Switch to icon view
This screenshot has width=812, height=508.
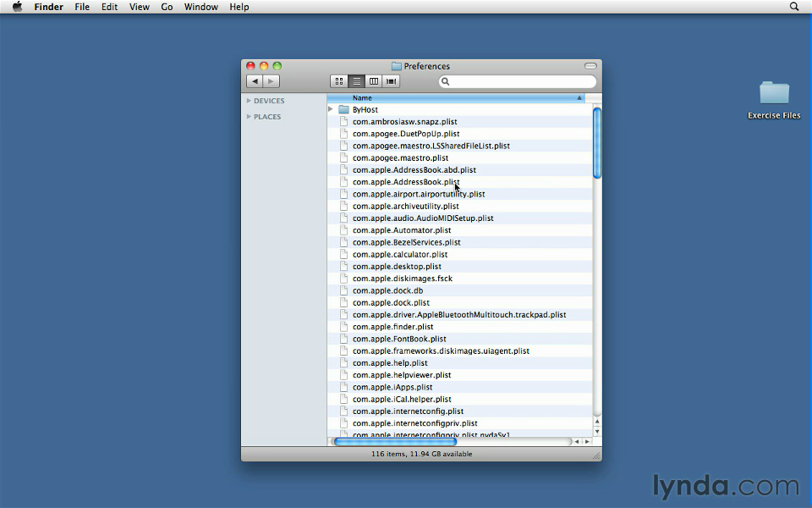[x=339, y=81]
